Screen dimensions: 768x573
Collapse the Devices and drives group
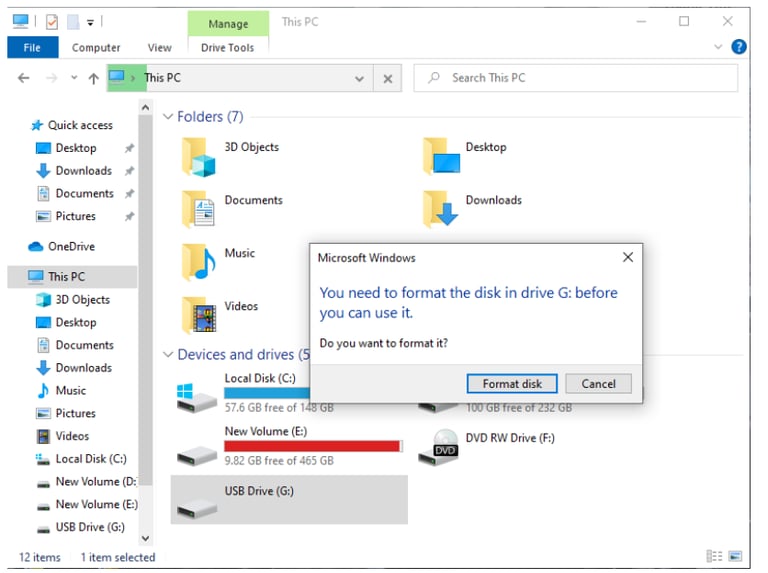168,354
